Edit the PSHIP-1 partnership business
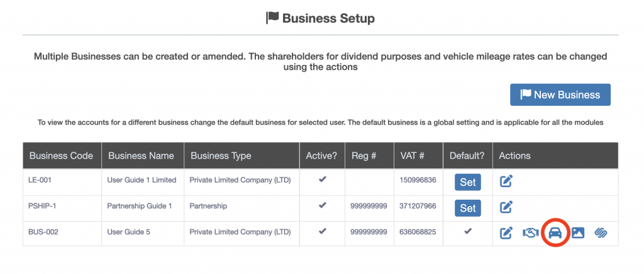This screenshot has width=644, height=274. point(506,207)
